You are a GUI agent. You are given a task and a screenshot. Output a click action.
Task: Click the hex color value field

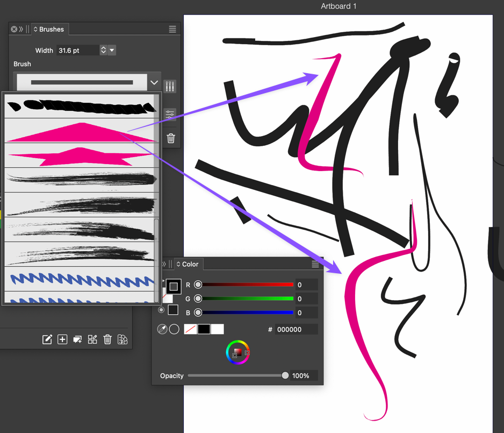(296, 329)
